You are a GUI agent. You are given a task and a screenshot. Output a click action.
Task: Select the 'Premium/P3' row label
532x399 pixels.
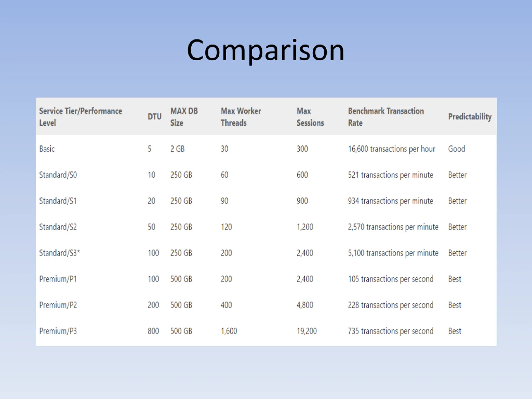coord(58,331)
